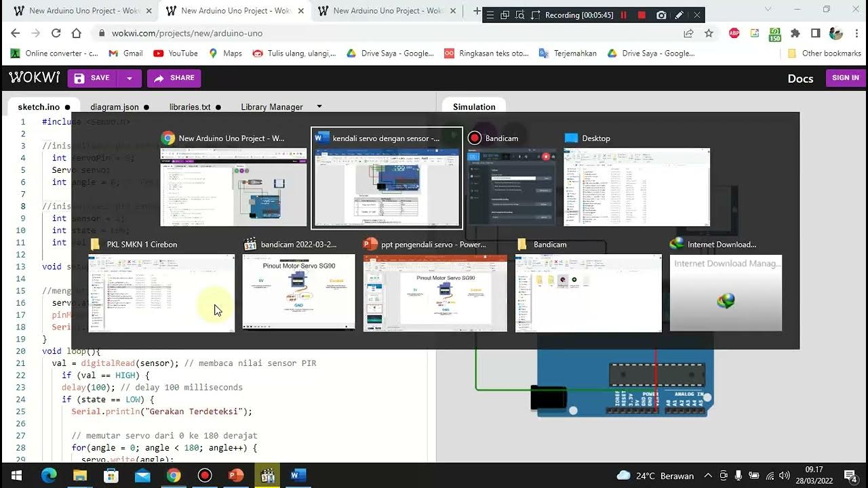Stop the Bandicam recording
Viewport: 868px width, 488px height.
[x=642, y=15]
